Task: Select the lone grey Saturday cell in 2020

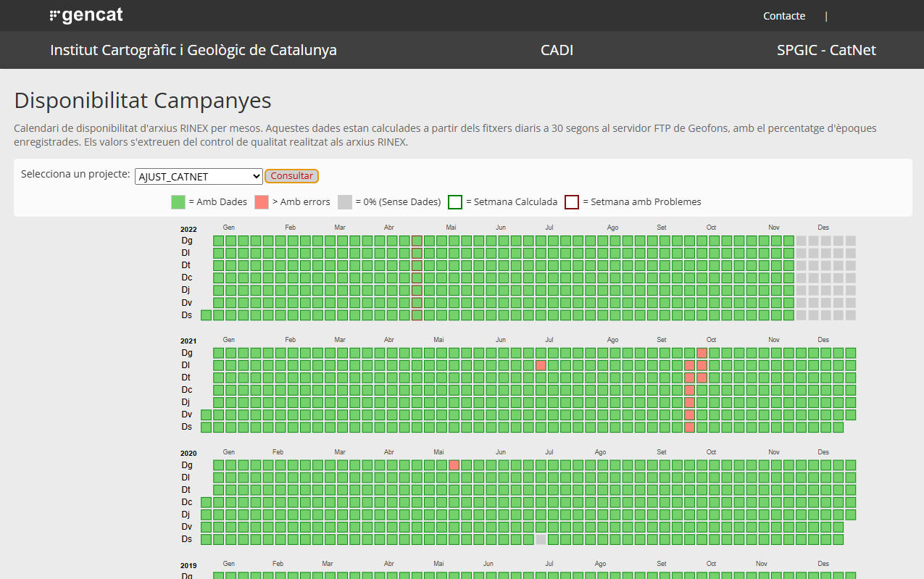Action: (x=541, y=539)
